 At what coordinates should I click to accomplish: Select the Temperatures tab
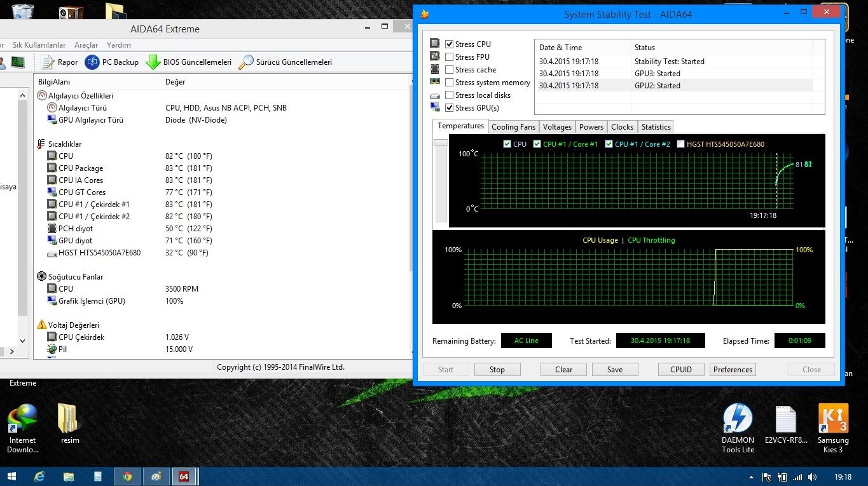coord(460,126)
